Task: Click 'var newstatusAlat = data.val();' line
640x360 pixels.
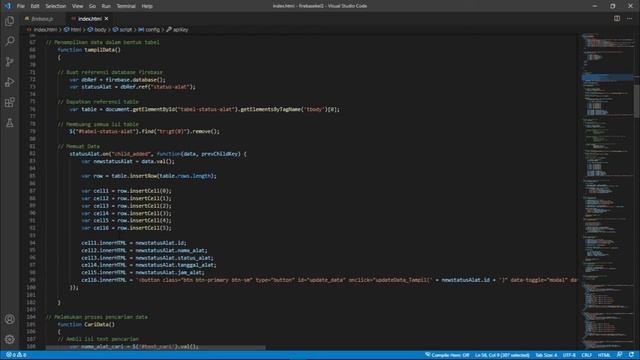Action: pyautogui.click(x=128, y=161)
